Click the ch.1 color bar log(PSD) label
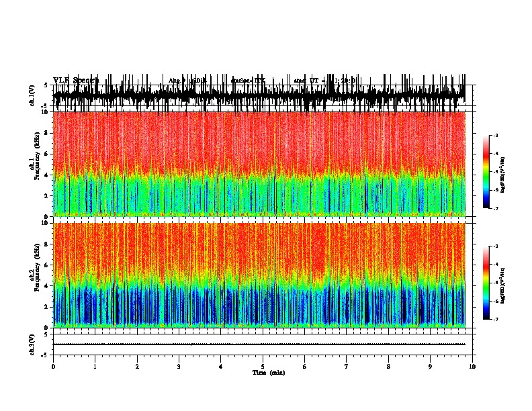Screen dimensions: 532x411 [x=502, y=175]
